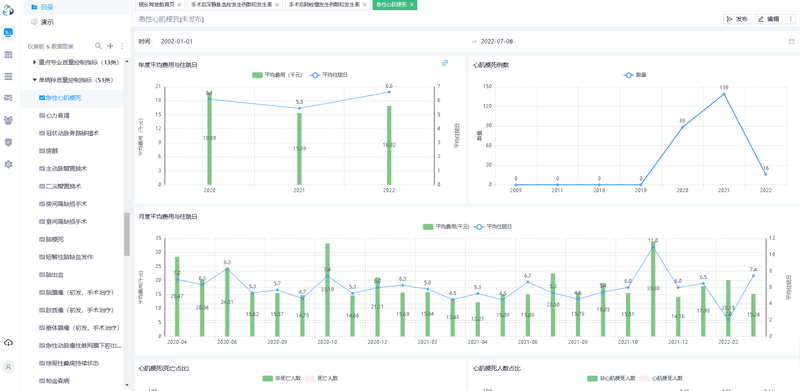Click end date field 2022-07-08

[x=497, y=41]
